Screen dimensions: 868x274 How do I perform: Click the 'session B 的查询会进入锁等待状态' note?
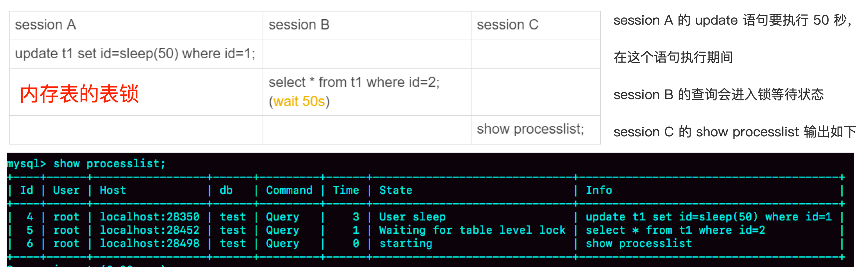[718, 95]
